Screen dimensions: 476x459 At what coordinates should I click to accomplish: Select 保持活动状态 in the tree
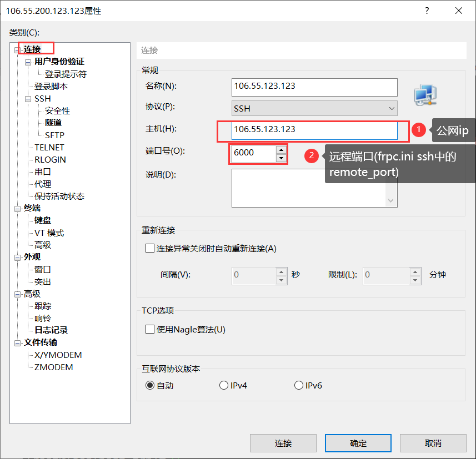(59, 196)
